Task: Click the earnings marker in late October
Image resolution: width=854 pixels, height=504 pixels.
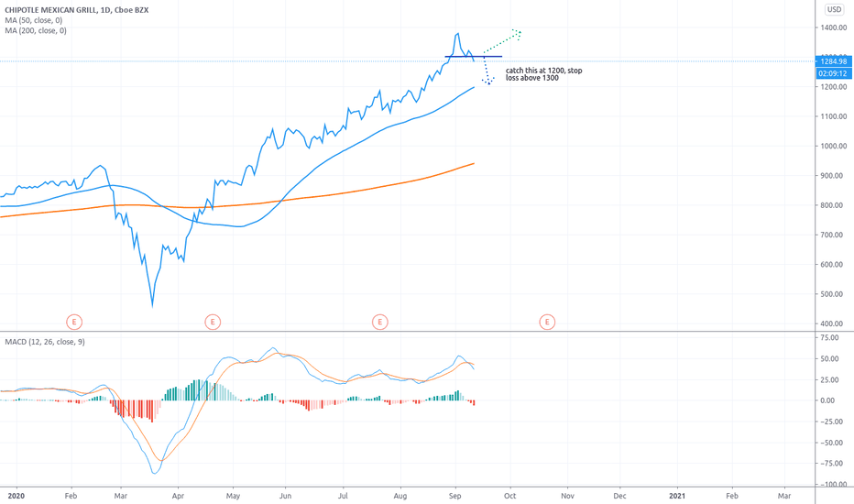Action: click(547, 322)
